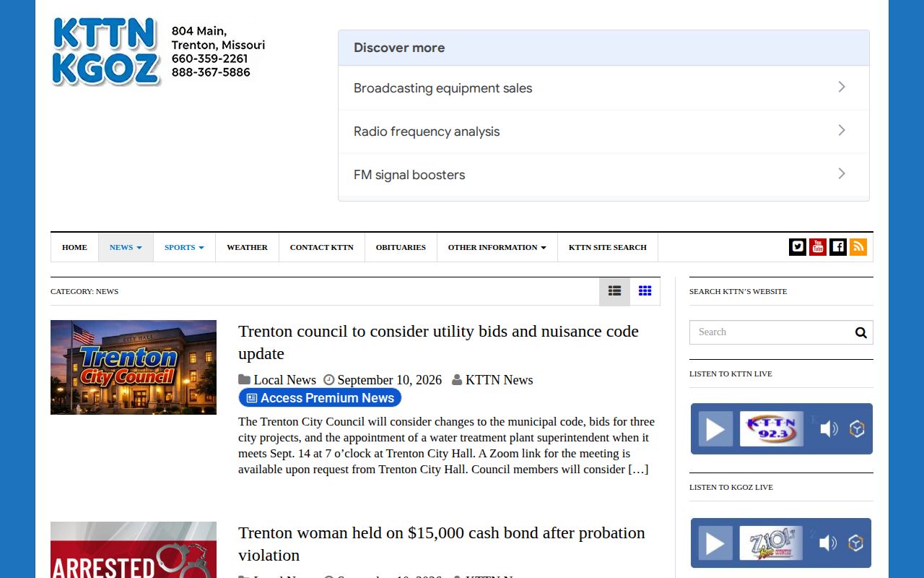The height and width of the screenshot is (578, 924).
Task: Open the Obituaries page
Action: 401,247
